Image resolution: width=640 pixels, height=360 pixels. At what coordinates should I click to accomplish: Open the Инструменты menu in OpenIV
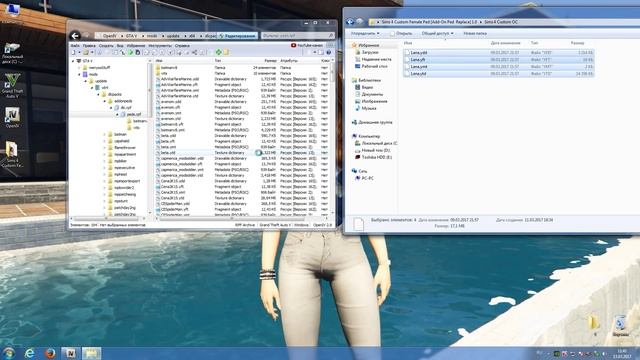pyautogui.click(x=160, y=46)
